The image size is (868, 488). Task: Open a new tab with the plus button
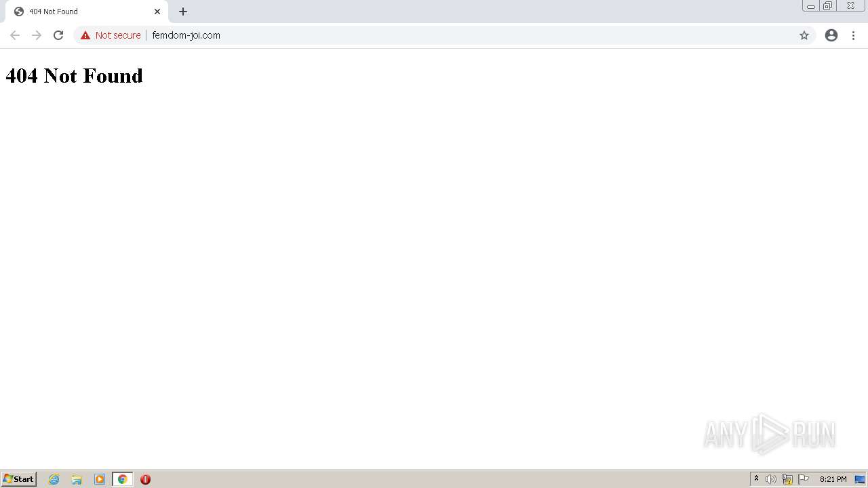[183, 12]
